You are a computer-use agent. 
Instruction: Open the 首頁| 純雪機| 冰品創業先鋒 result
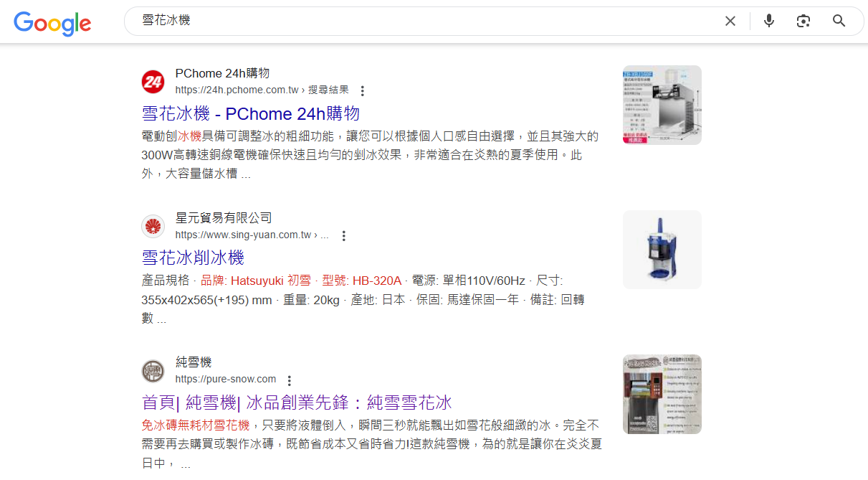click(297, 402)
